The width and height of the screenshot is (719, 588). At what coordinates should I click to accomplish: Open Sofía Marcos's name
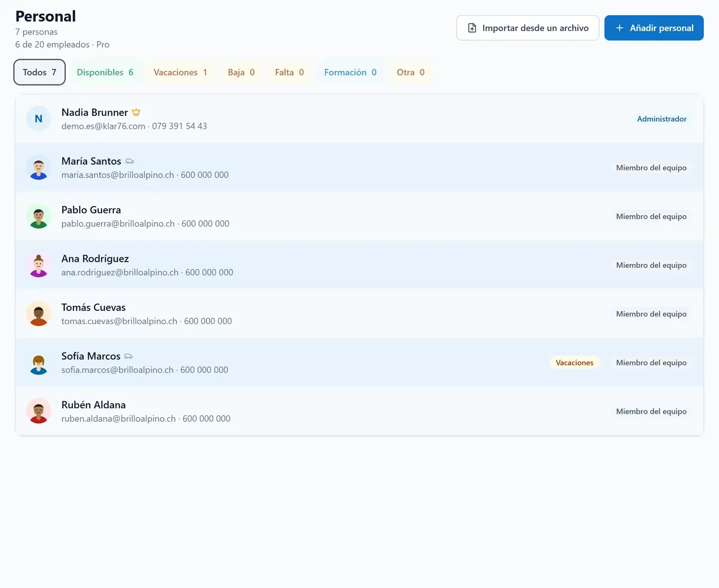[x=91, y=356]
